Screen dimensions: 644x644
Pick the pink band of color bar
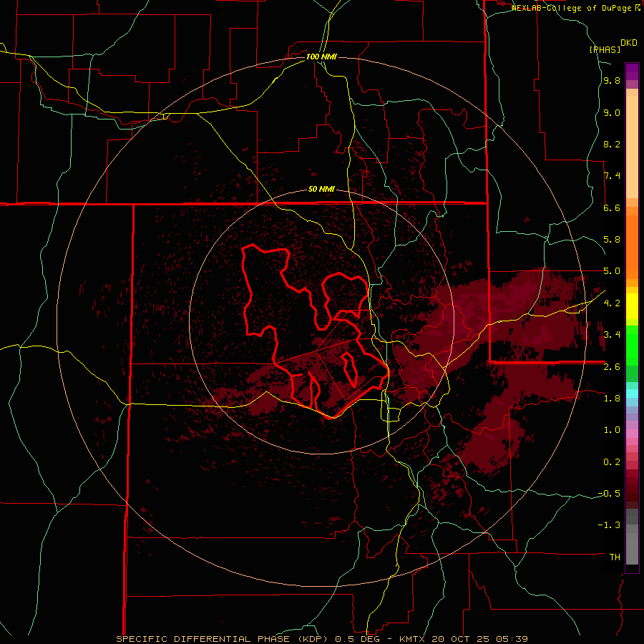[632, 434]
